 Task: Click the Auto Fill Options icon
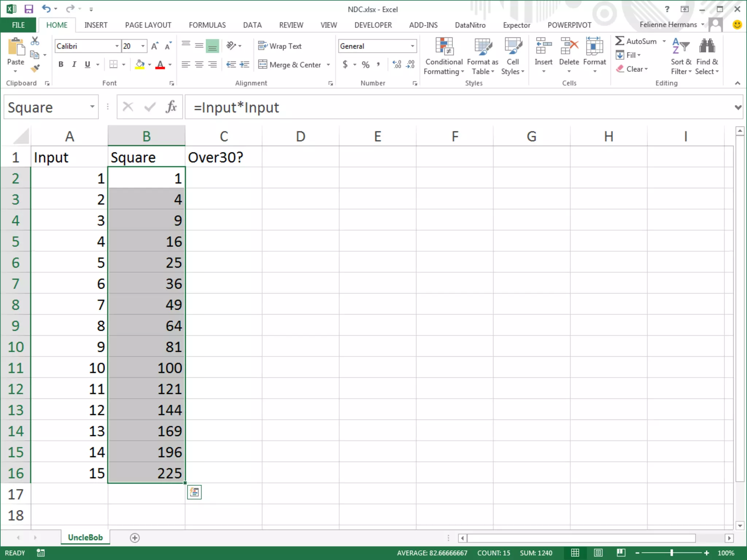tap(194, 493)
